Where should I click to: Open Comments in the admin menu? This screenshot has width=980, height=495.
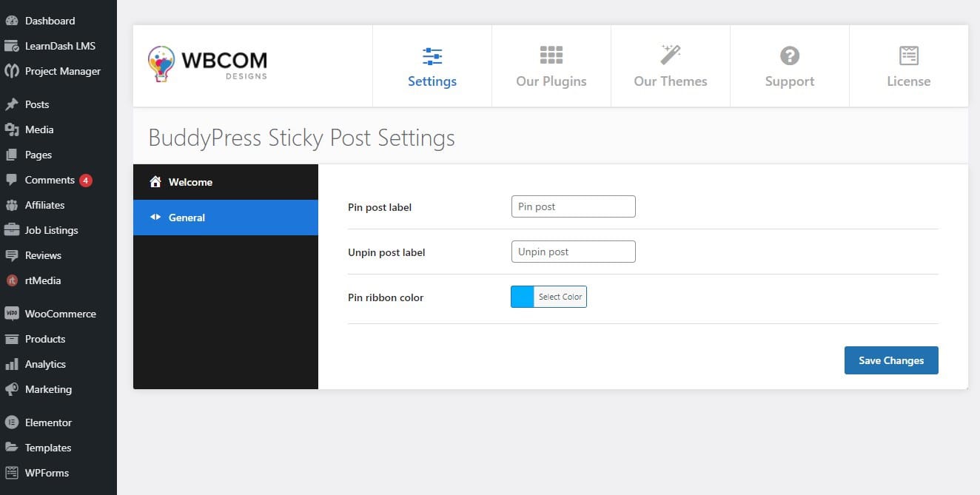[50, 180]
